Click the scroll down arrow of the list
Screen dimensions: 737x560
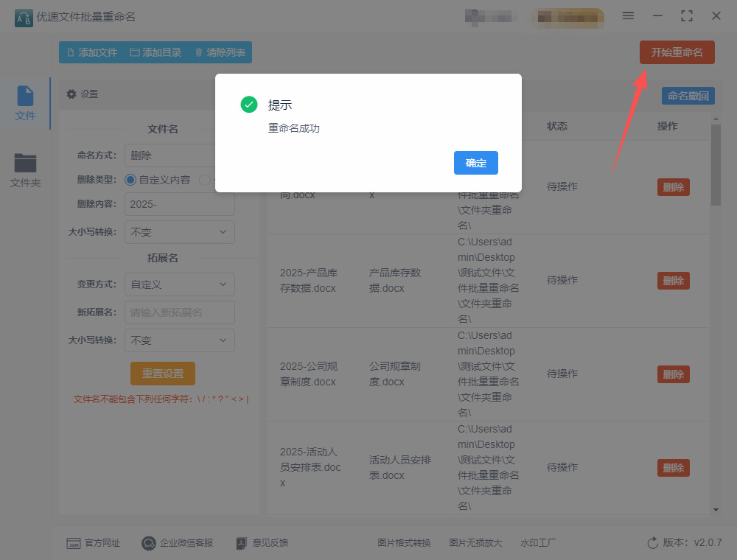tap(716, 509)
